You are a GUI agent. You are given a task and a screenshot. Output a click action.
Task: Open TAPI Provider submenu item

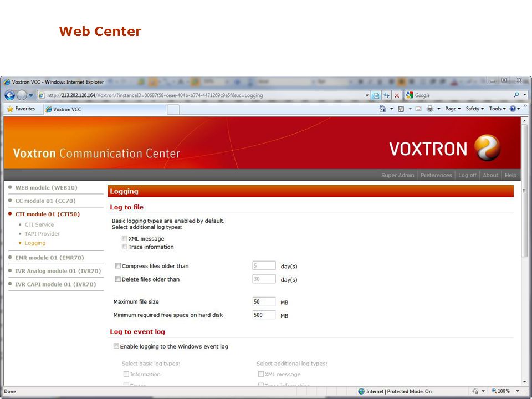(42, 234)
